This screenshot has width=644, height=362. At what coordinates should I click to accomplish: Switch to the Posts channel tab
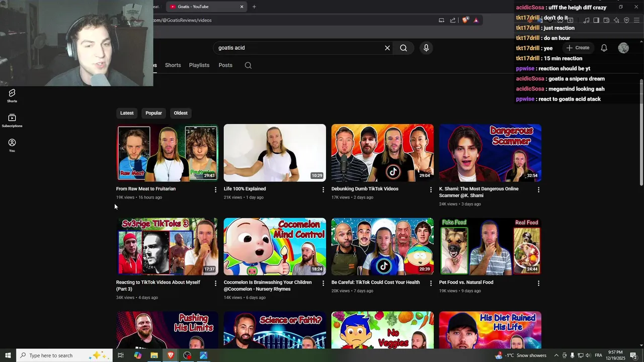click(225, 65)
